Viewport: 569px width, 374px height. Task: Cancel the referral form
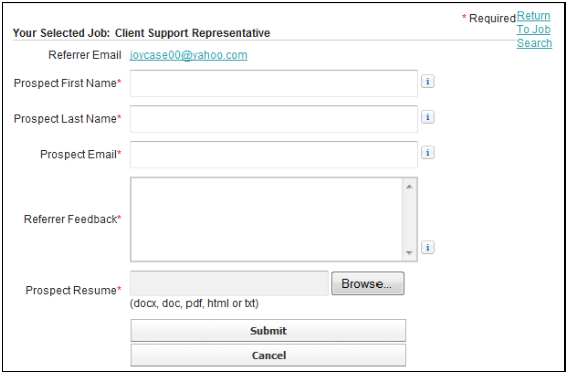click(268, 355)
